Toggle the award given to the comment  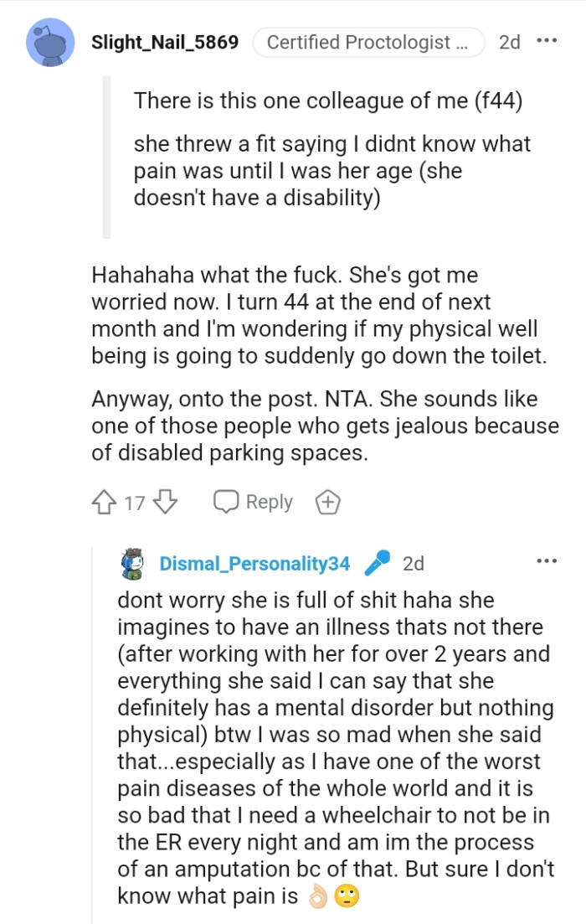click(x=328, y=501)
